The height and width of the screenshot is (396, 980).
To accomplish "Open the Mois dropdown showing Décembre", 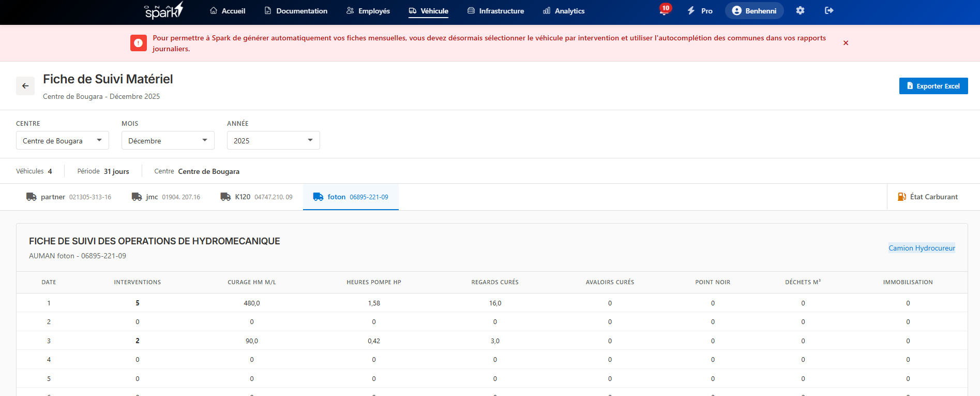I will point(168,140).
